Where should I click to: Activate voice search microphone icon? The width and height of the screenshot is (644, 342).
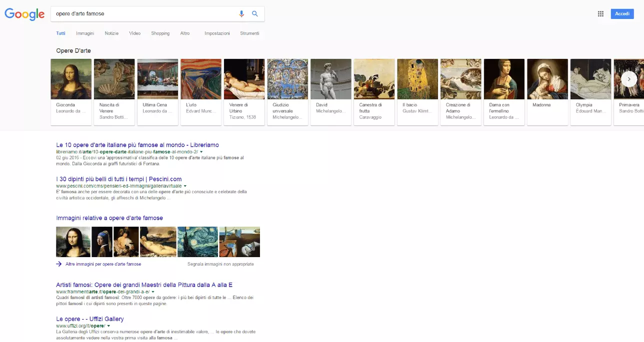click(241, 14)
